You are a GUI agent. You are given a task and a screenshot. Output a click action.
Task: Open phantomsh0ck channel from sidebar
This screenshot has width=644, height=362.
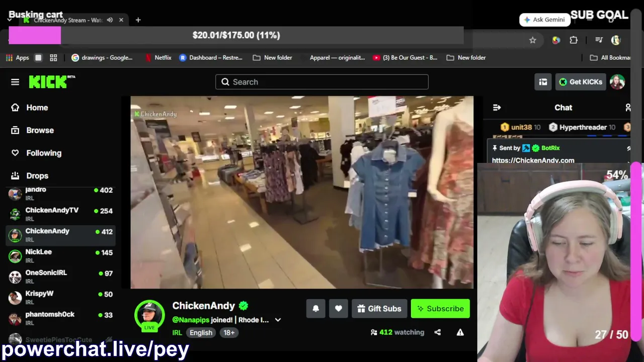[x=60, y=318]
